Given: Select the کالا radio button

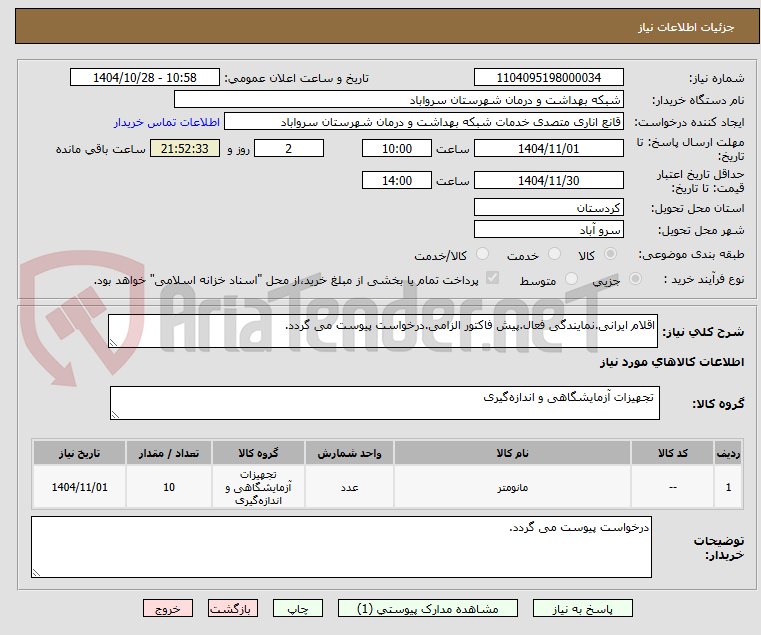Looking at the screenshot, I should (610, 254).
